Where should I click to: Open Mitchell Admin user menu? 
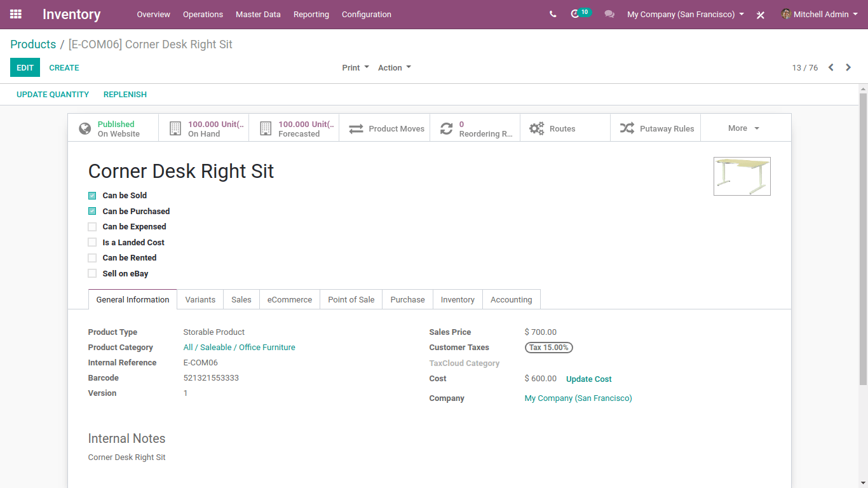pyautogui.click(x=820, y=14)
